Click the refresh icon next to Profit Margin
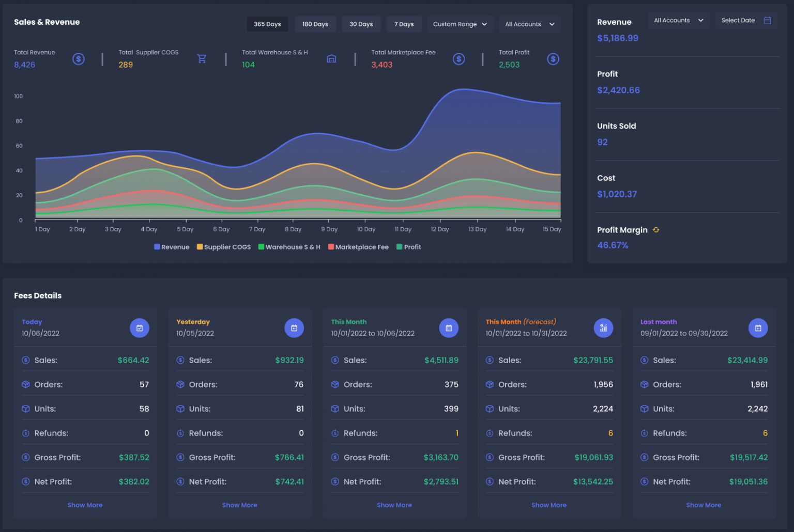Image resolution: width=794 pixels, height=532 pixels. 655,230
